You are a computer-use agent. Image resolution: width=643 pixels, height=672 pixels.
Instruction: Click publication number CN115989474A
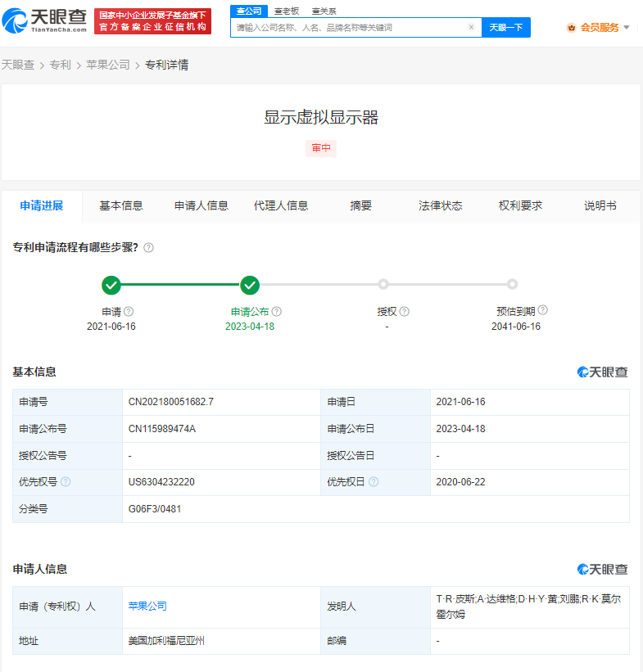162,429
